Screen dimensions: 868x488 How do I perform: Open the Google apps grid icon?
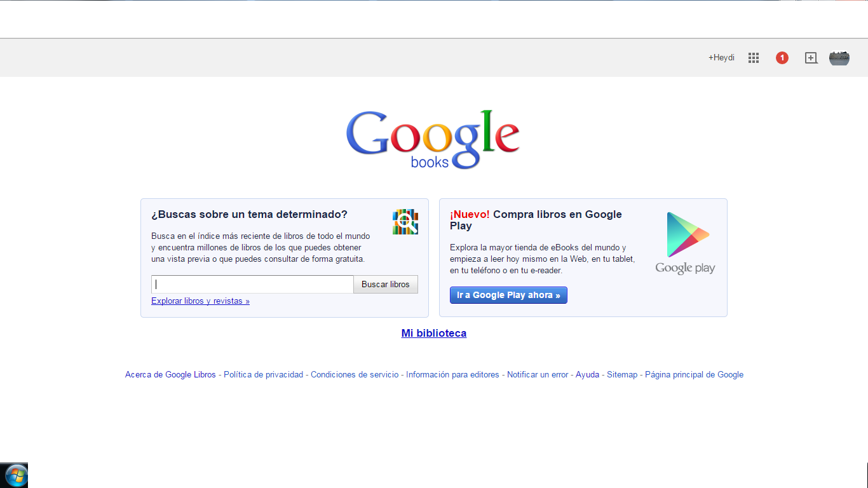(x=754, y=58)
